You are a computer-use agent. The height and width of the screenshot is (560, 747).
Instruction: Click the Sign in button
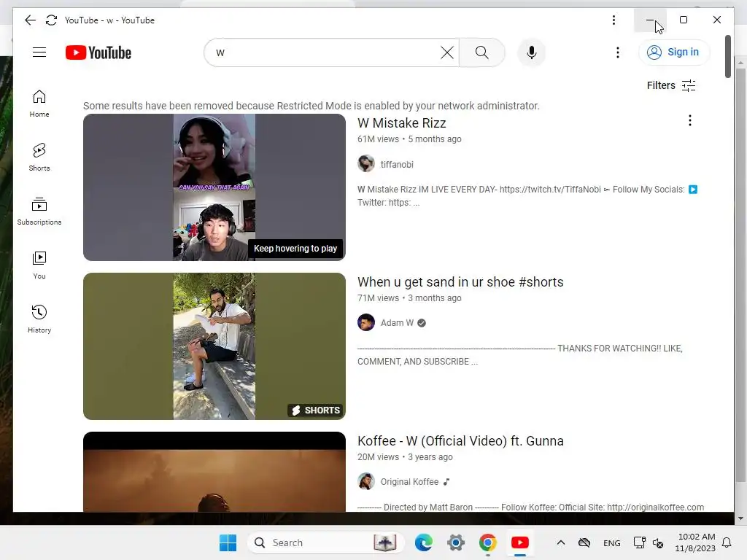tap(673, 52)
